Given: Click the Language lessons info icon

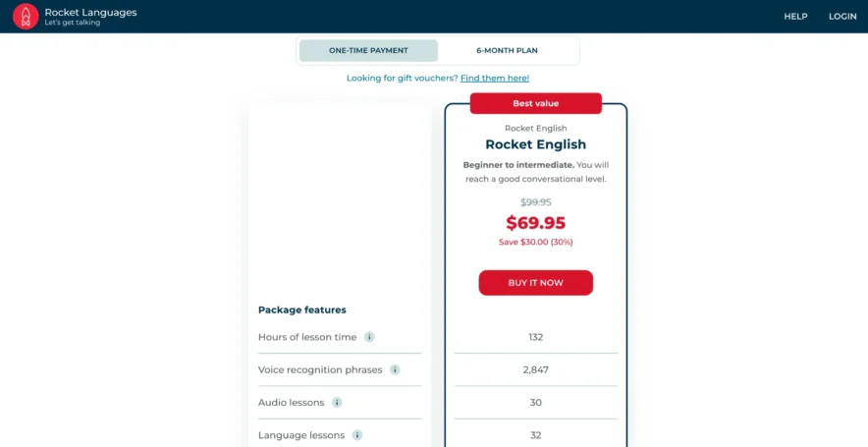Looking at the screenshot, I should (357, 435).
